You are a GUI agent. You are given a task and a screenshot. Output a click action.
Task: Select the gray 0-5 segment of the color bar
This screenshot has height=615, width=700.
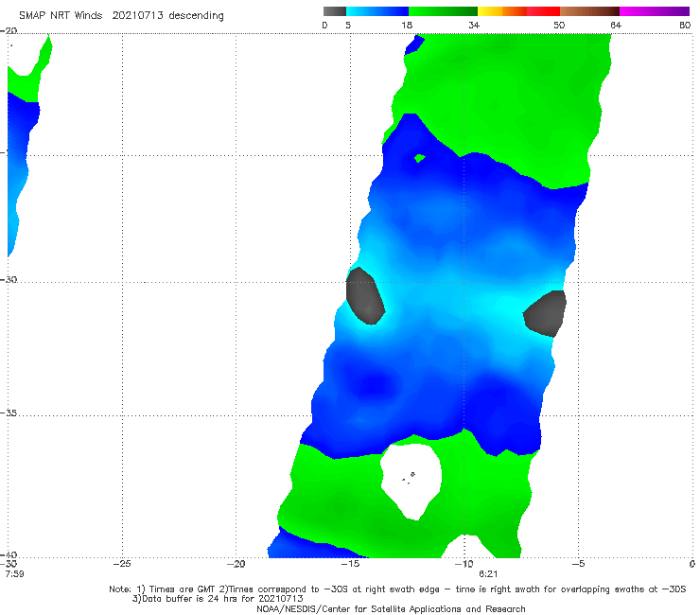pyautogui.click(x=334, y=11)
